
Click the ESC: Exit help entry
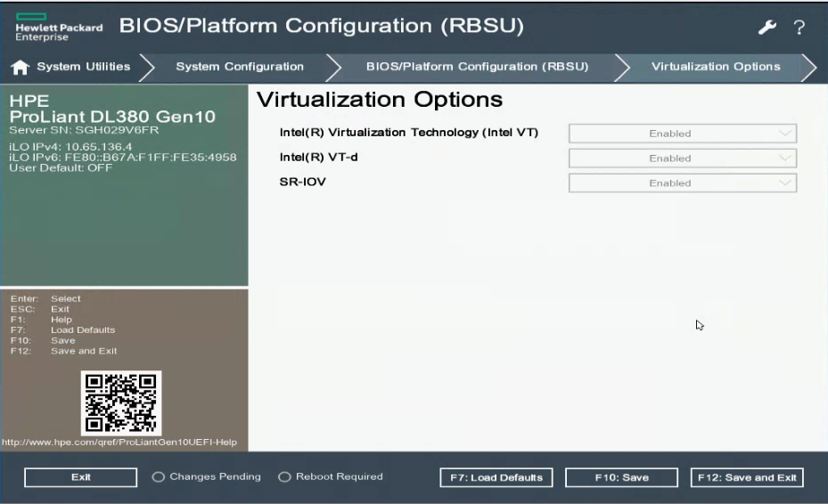click(x=39, y=309)
